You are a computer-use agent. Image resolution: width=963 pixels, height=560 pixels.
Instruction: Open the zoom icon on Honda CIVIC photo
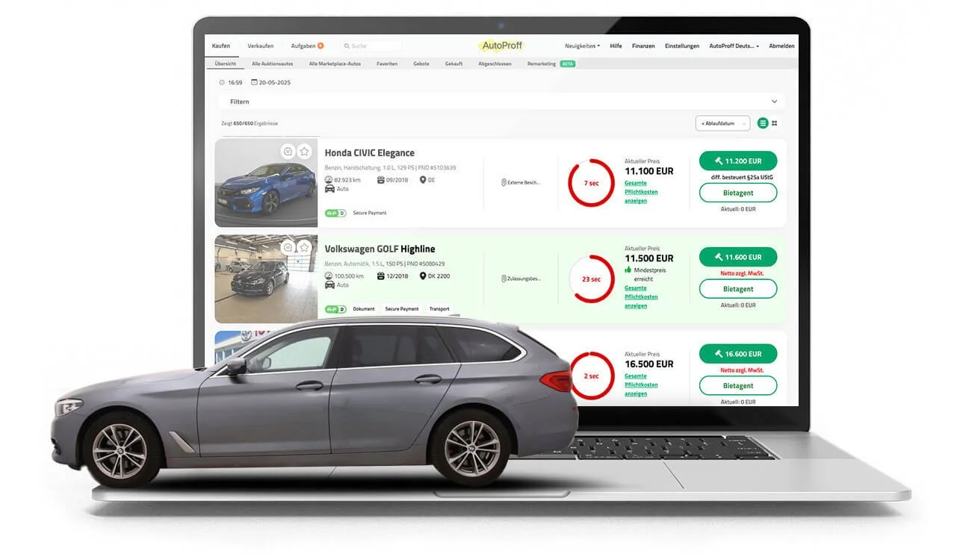(x=288, y=152)
